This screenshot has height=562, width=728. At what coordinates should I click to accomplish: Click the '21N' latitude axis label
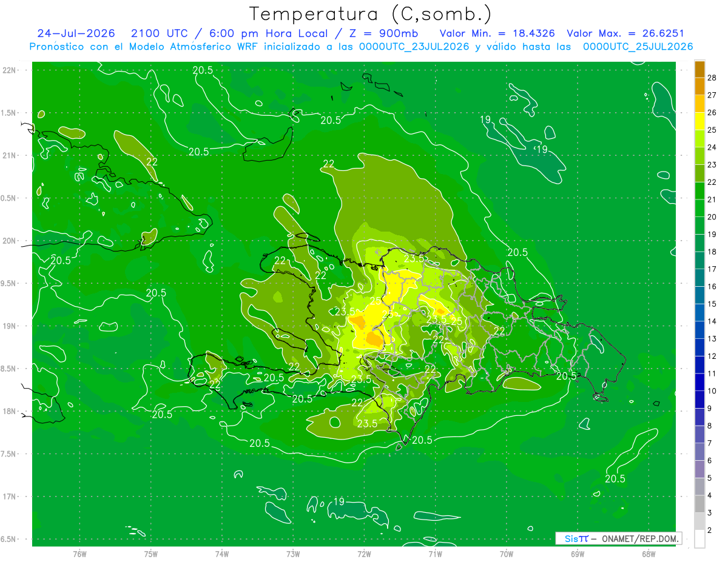click(x=10, y=155)
